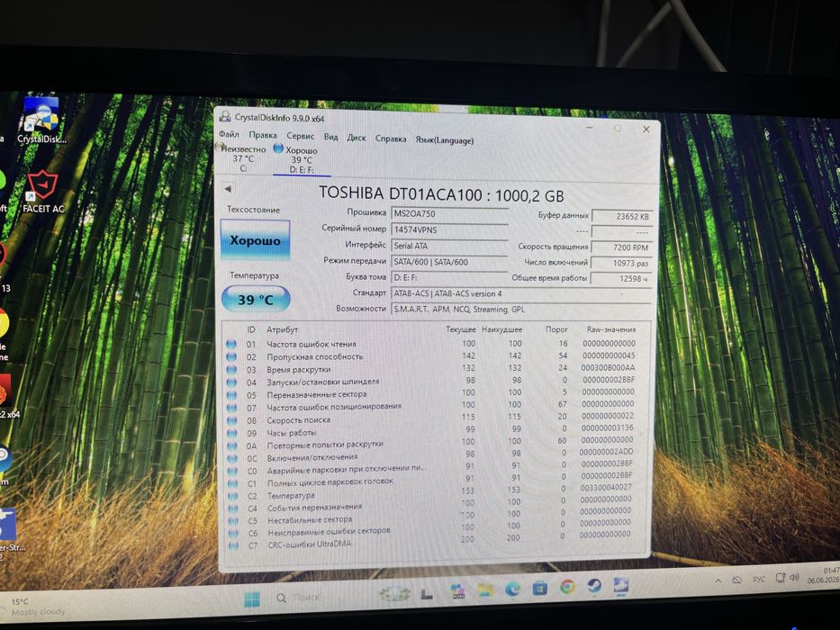Open Microsoft Store from the taskbar
The width and height of the screenshot is (840, 630).
pyautogui.click(x=540, y=589)
